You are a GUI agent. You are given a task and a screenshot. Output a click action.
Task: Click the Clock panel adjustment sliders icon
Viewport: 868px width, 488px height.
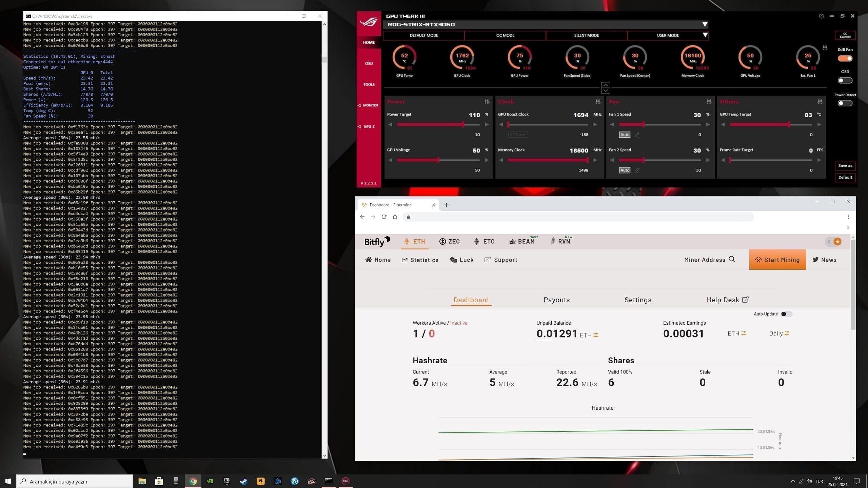coord(598,102)
